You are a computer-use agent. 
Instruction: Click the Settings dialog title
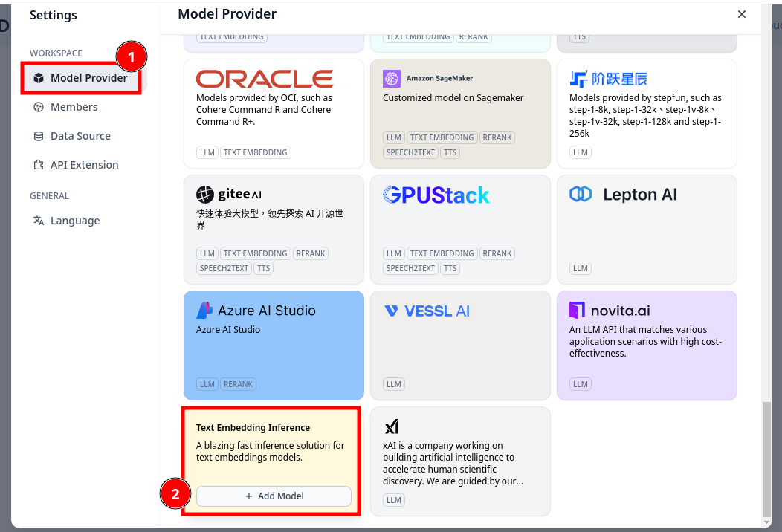tap(54, 15)
